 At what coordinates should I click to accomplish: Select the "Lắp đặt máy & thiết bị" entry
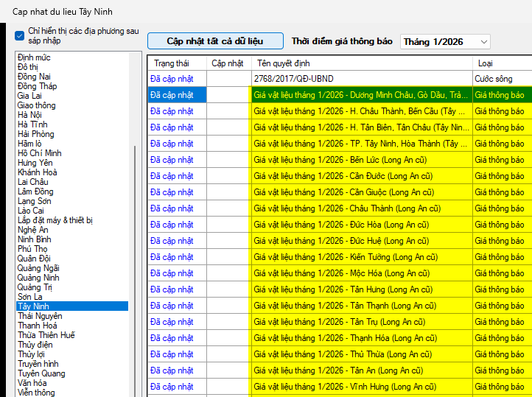(55, 220)
